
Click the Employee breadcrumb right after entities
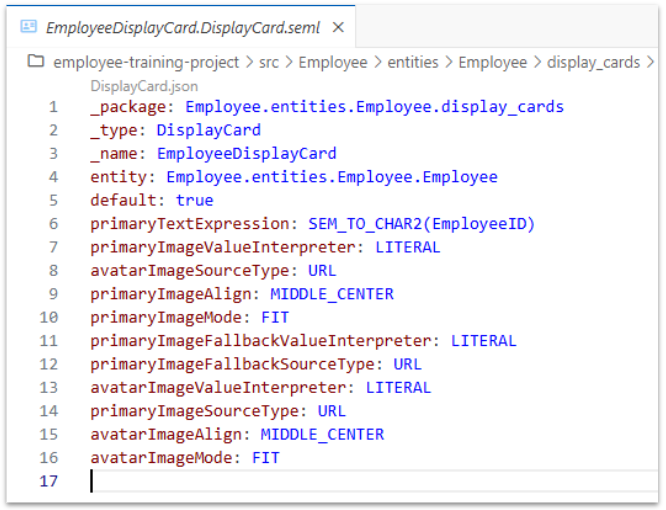(492, 62)
